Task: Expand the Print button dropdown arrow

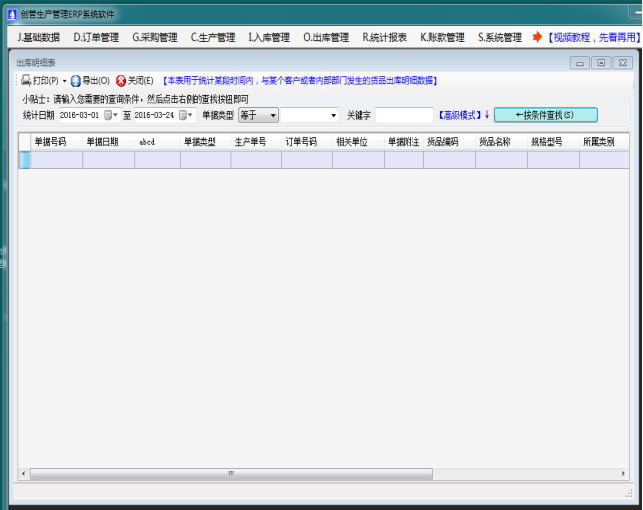Action: pos(64,80)
